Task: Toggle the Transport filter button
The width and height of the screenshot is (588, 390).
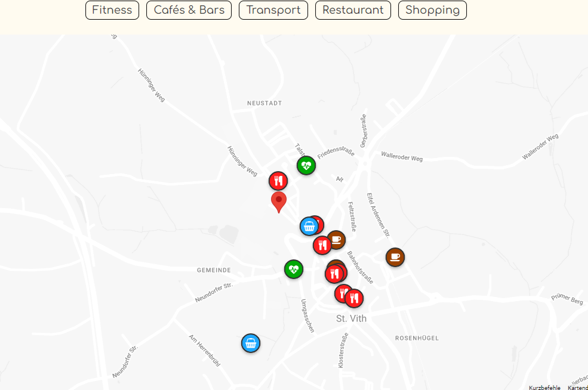Action: pos(273,10)
